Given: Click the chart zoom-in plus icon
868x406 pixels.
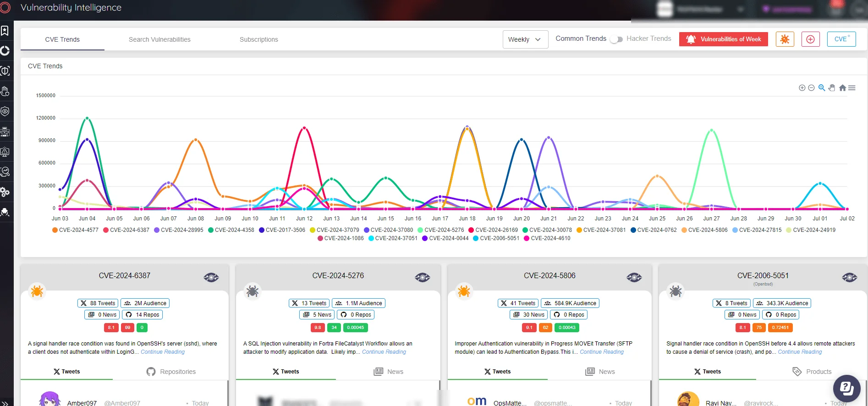Looking at the screenshot, I should pos(802,88).
